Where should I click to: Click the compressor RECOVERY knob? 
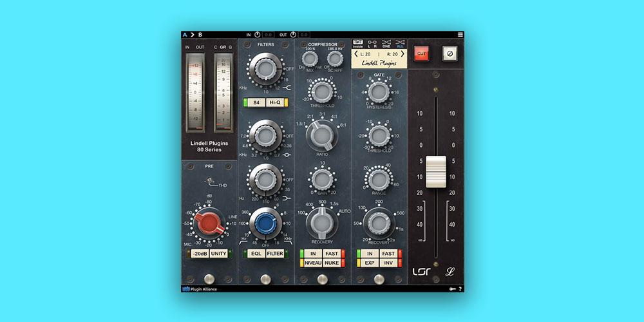coord(322,223)
